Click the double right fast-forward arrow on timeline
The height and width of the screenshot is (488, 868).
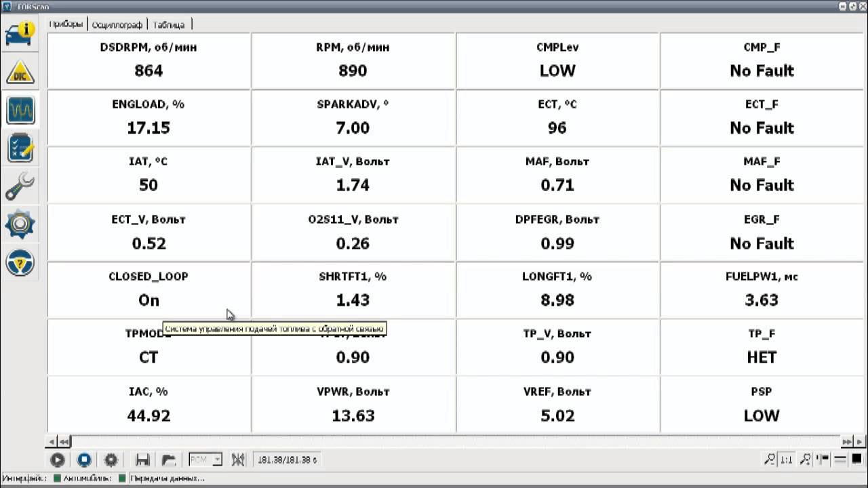pos(846,441)
